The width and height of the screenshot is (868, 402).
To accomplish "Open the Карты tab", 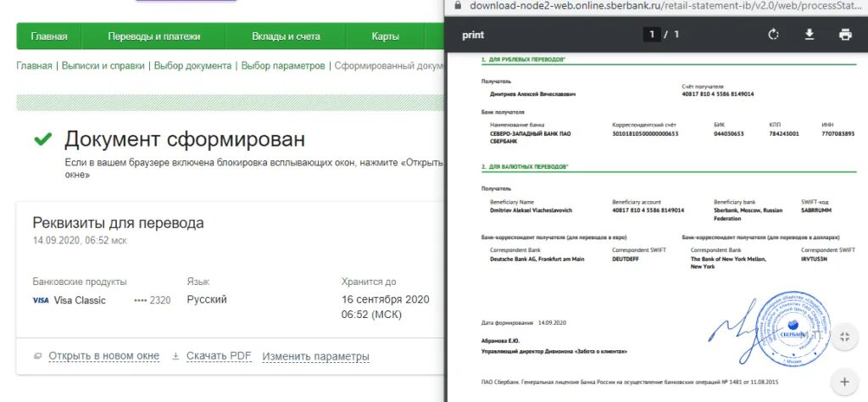I will [x=386, y=36].
